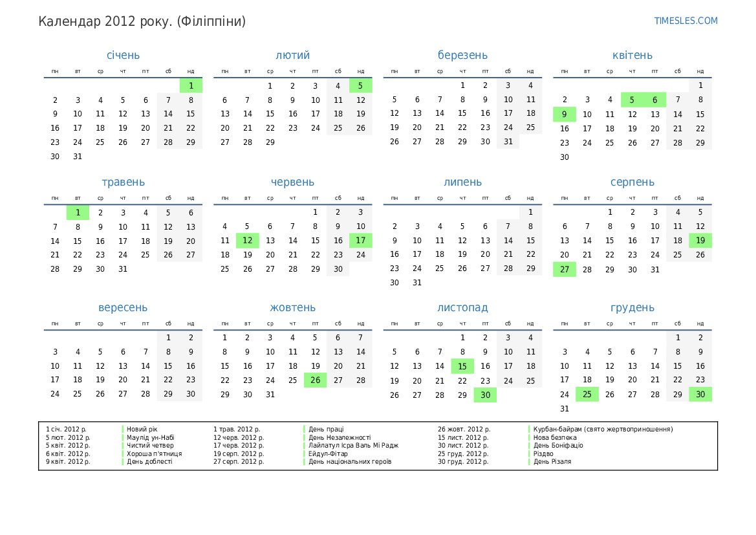Click День національних героїв legend entry

(350, 461)
